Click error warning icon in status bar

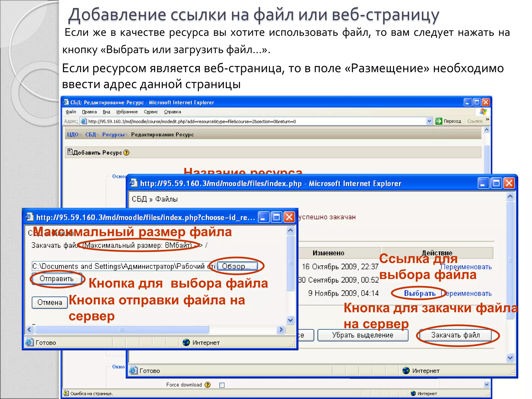pos(66,393)
